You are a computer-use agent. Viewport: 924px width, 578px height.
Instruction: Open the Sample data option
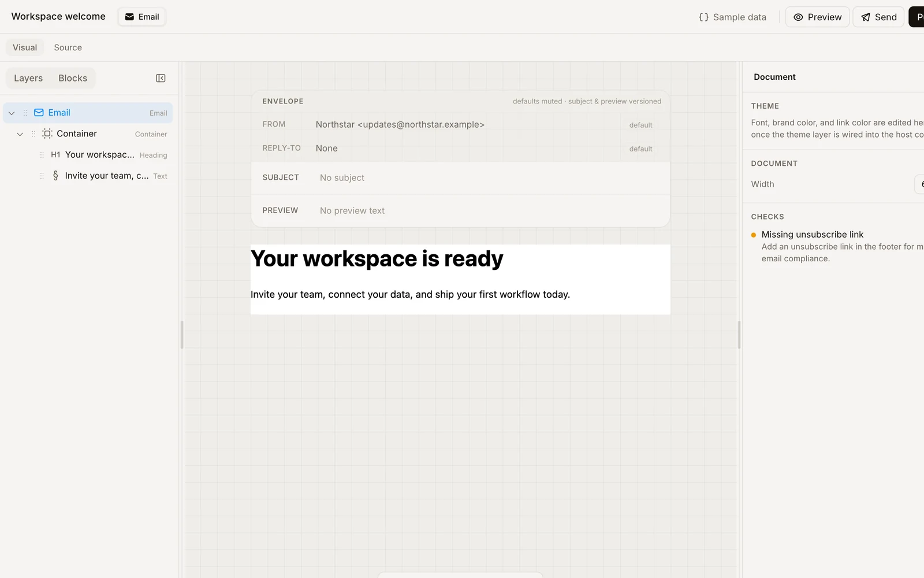point(732,17)
